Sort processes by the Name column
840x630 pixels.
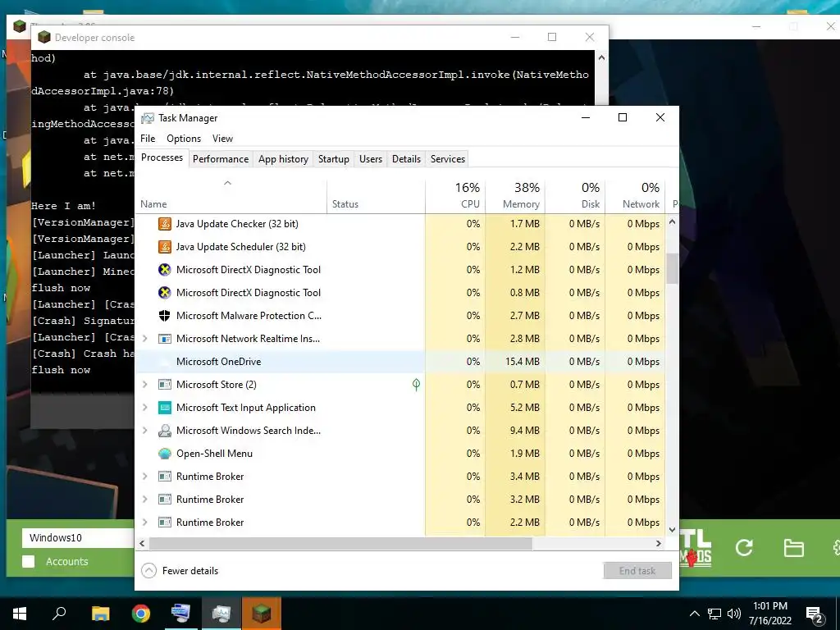[x=231, y=197]
